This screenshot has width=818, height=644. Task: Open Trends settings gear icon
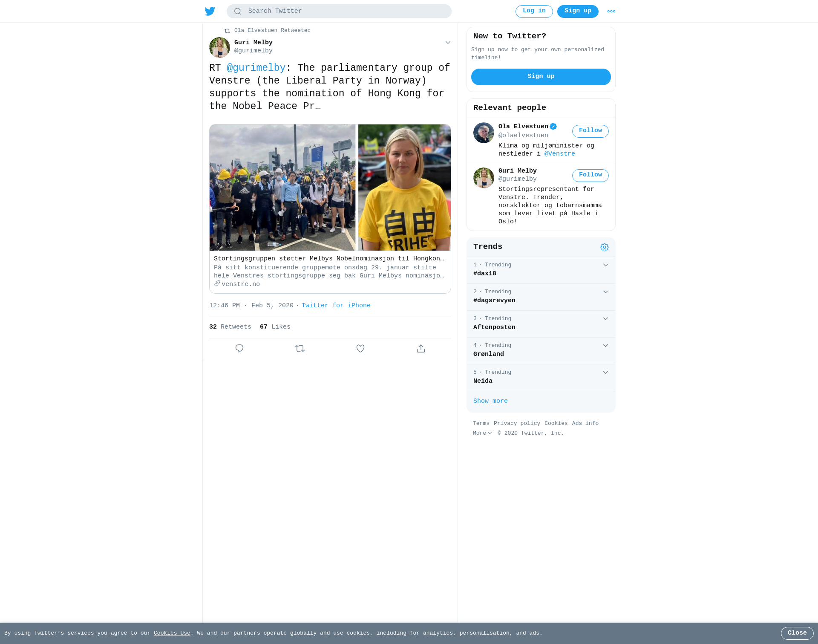pyautogui.click(x=605, y=247)
